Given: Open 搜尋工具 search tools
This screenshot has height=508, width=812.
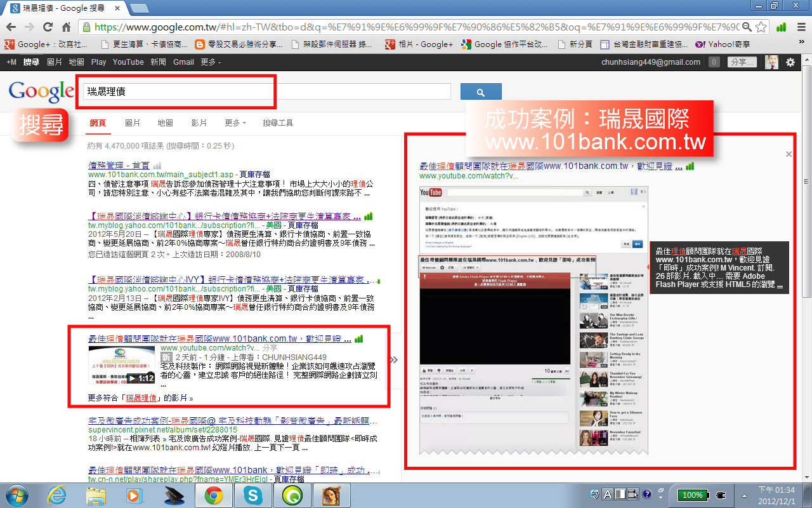Looking at the screenshot, I should point(278,123).
